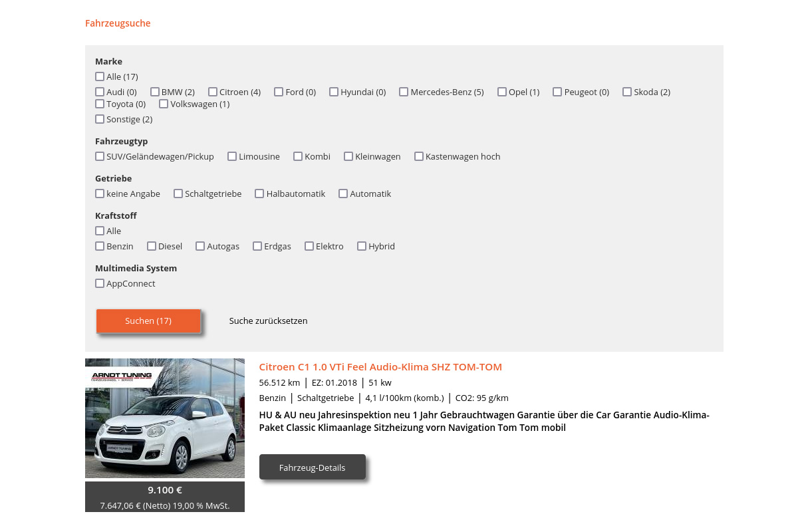Enable the Alle (17) brand checkbox

(x=100, y=76)
